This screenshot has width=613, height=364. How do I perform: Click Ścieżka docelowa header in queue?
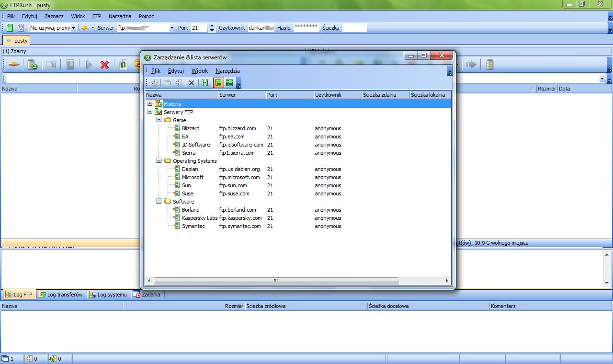(x=429, y=306)
